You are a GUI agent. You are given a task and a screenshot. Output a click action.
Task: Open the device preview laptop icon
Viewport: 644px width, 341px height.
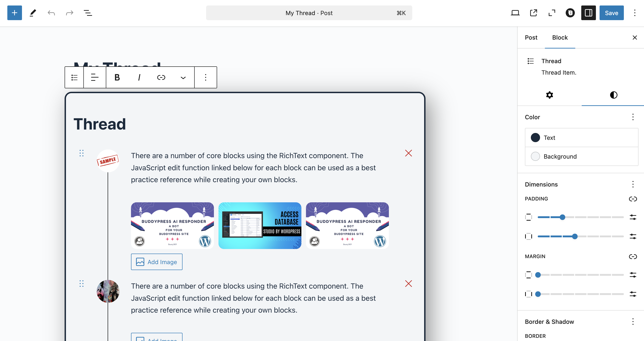pyautogui.click(x=515, y=13)
